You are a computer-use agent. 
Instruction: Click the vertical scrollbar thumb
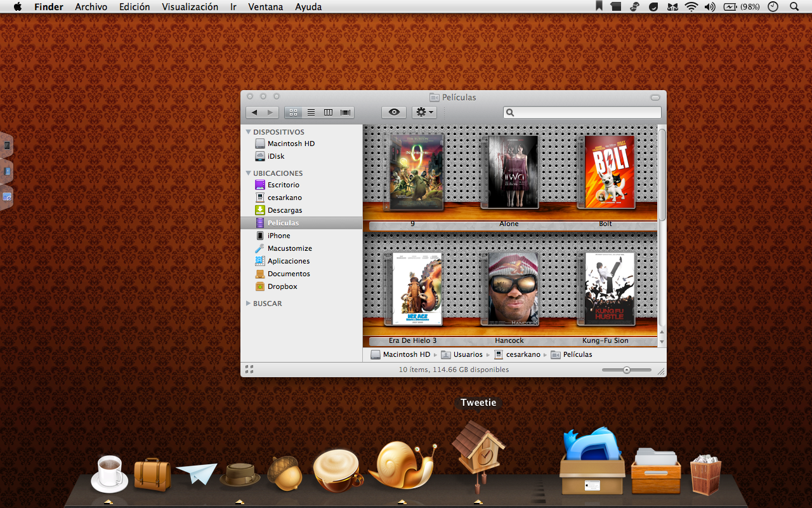pyautogui.click(x=662, y=175)
